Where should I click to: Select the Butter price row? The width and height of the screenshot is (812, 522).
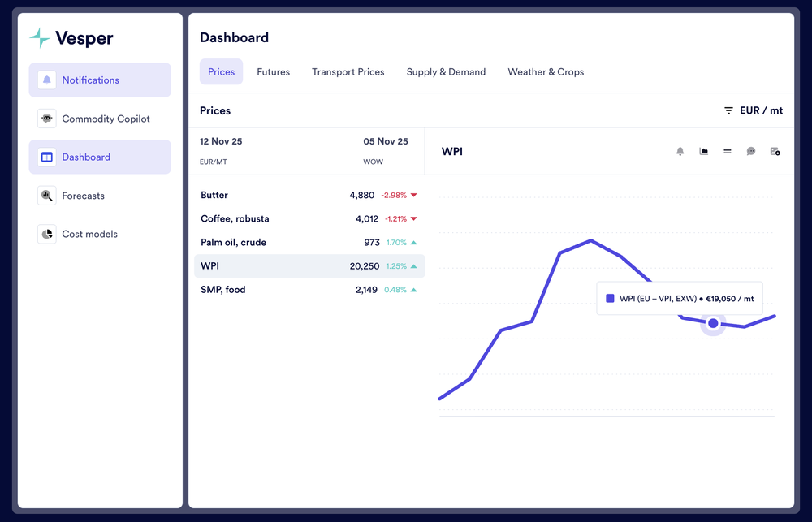(309, 195)
